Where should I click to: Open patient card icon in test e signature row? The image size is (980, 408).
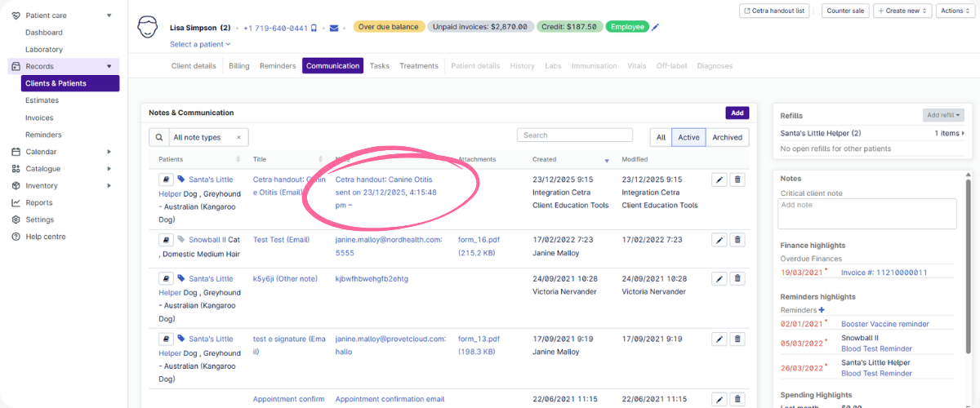tap(164, 339)
